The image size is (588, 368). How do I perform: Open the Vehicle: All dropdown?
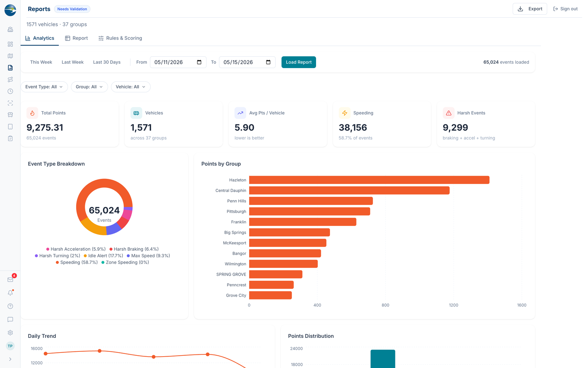click(x=131, y=87)
